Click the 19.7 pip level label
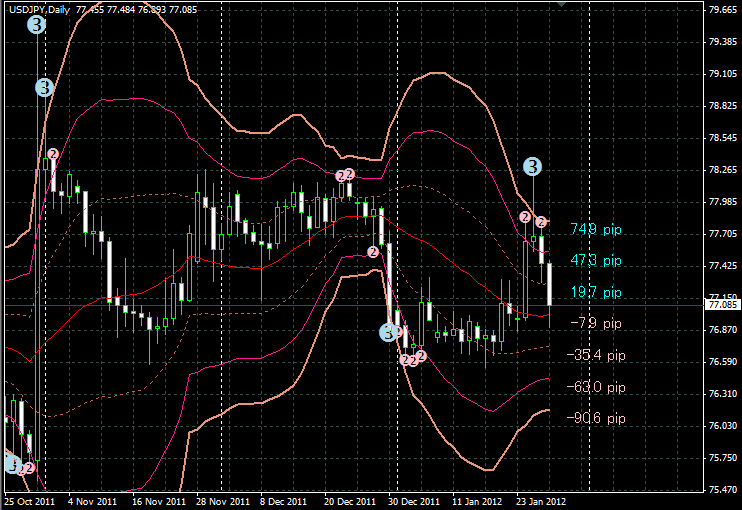Image resolution: width=742 pixels, height=510 pixels. tap(596, 292)
